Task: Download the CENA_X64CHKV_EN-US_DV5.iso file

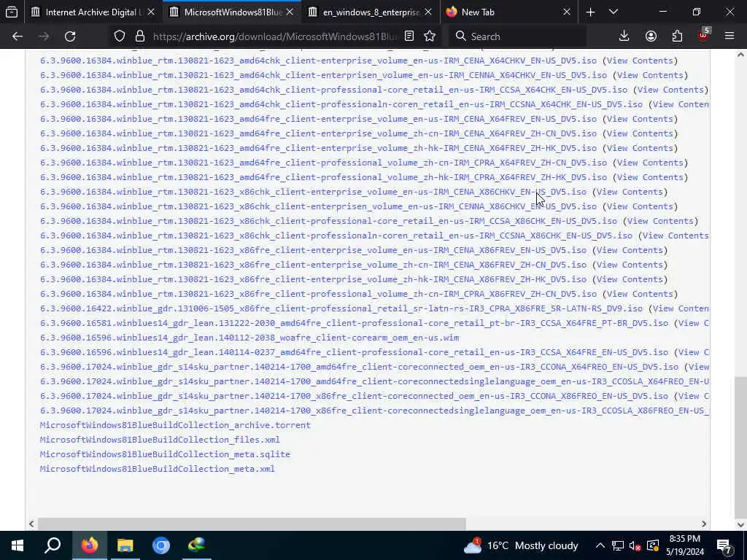Action: [318, 61]
